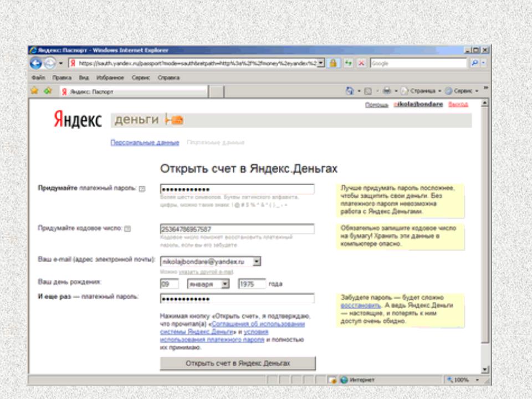Click the Google search box
The width and height of the screenshot is (532, 399).
(x=418, y=63)
